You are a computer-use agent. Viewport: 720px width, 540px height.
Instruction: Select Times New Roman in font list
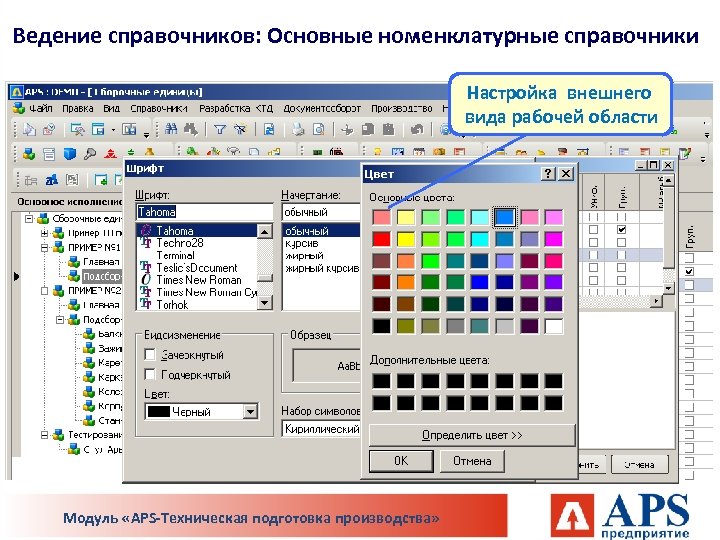(x=198, y=280)
